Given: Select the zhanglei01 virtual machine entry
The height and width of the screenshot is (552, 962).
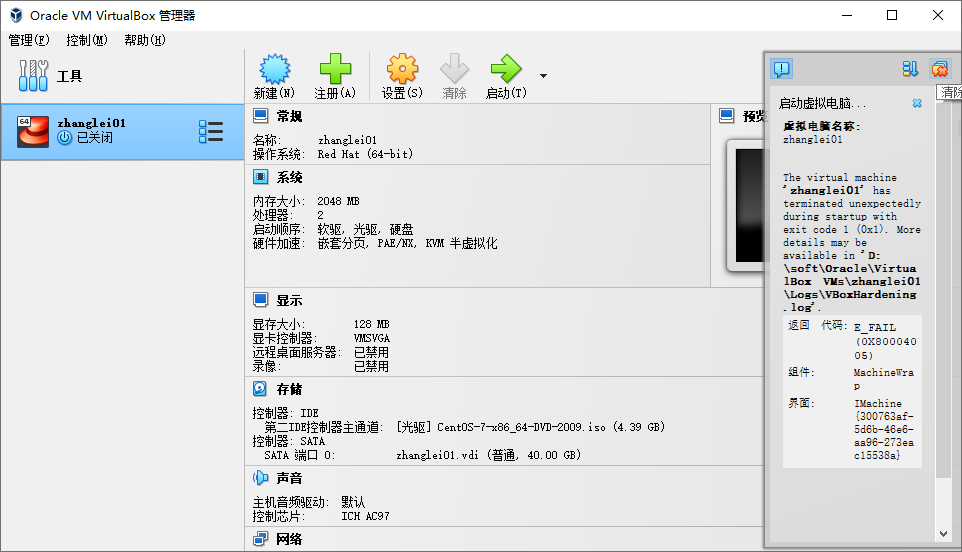Looking at the screenshot, I should click(x=122, y=132).
